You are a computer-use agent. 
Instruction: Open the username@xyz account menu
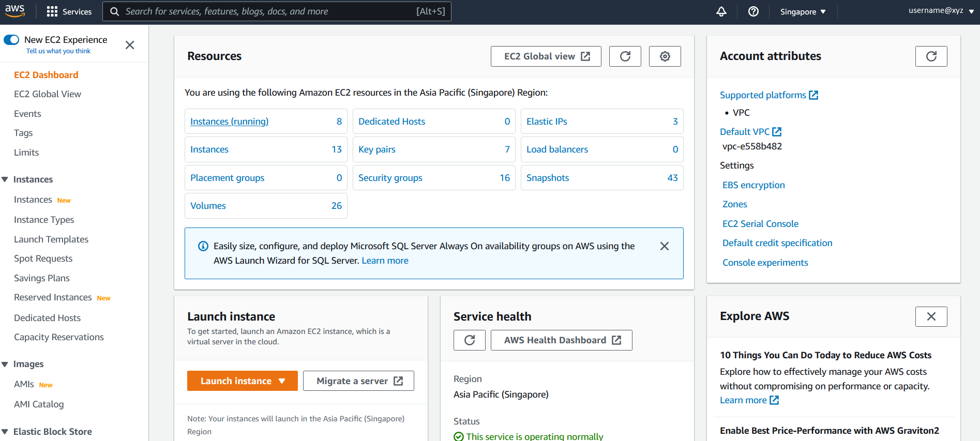point(941,10)
